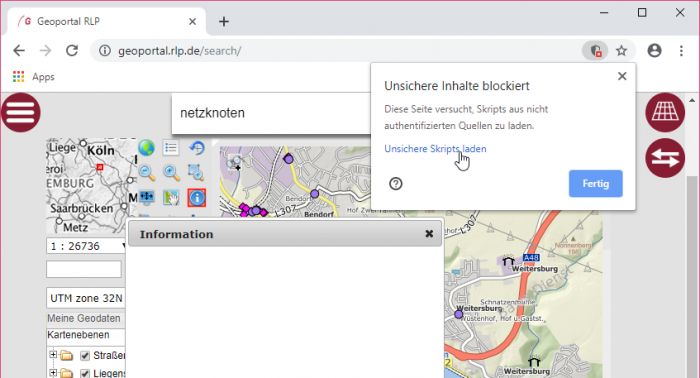Go back to previous page
This screenshot has height=378, width=700.
(19, 51)
